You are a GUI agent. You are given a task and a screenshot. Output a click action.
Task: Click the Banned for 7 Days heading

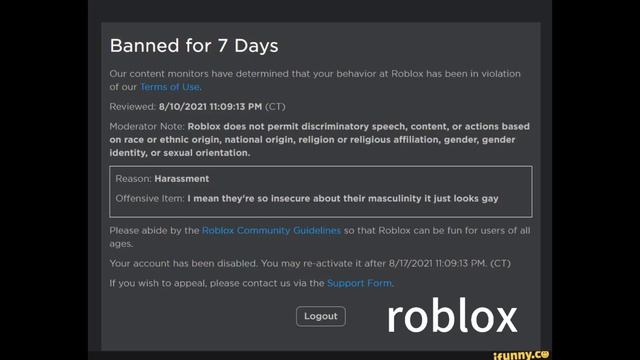click(194, 45)
